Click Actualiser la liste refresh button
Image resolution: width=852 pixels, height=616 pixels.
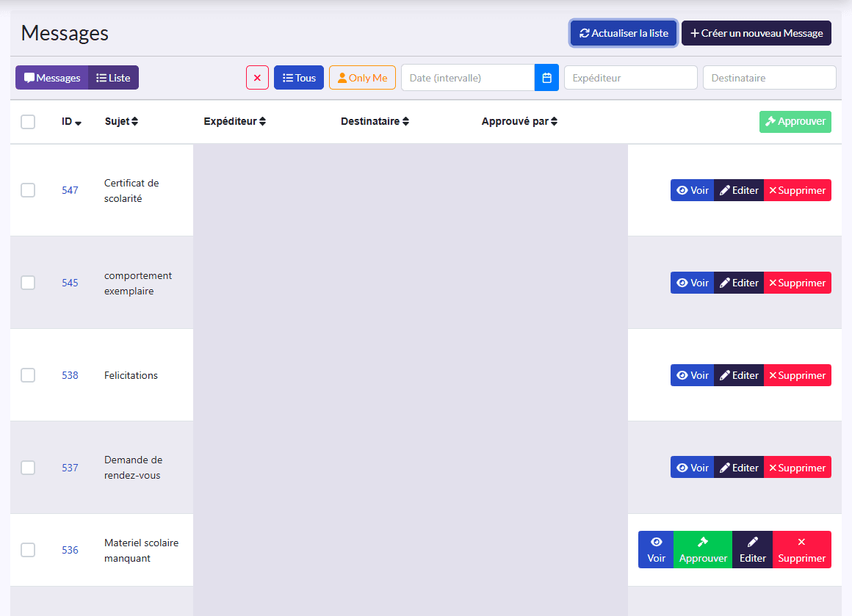(624, 33)
